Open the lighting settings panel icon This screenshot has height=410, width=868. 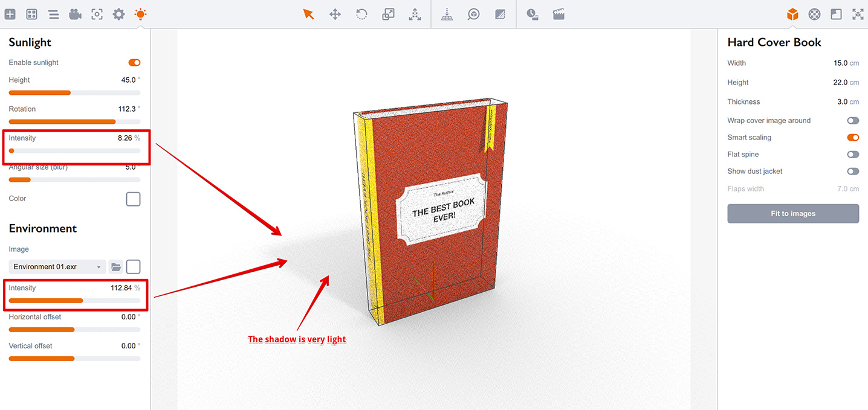[x=140, y=14]
